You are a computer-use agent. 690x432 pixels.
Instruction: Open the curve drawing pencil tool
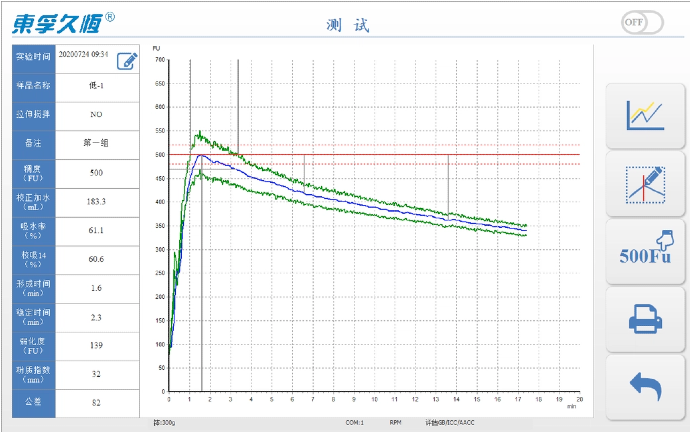645,183
